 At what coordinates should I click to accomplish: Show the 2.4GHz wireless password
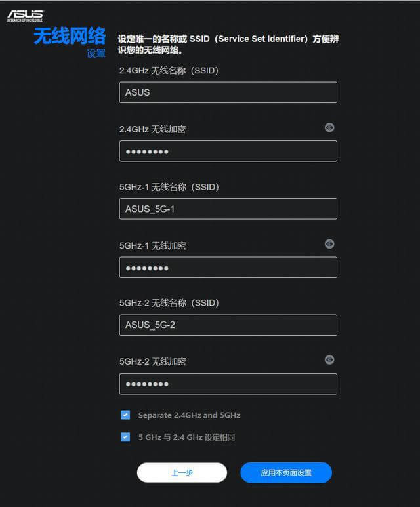coord(329,127)
